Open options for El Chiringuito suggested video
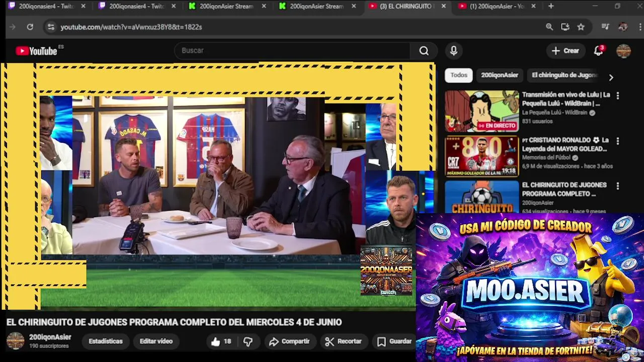Viewport: 644px width, 362px height. 618,186
